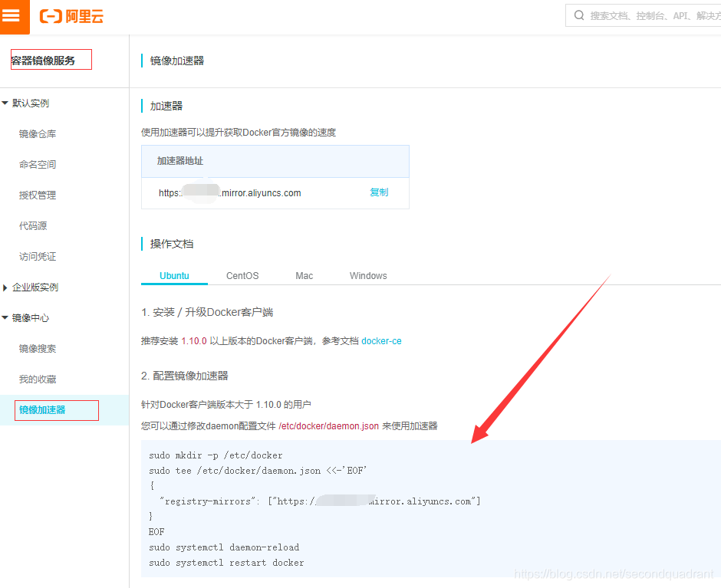The width and height of the screenshot is (721, 588).
Task: Switch to the CentOS tab
Action: click(x=242, y=276)
